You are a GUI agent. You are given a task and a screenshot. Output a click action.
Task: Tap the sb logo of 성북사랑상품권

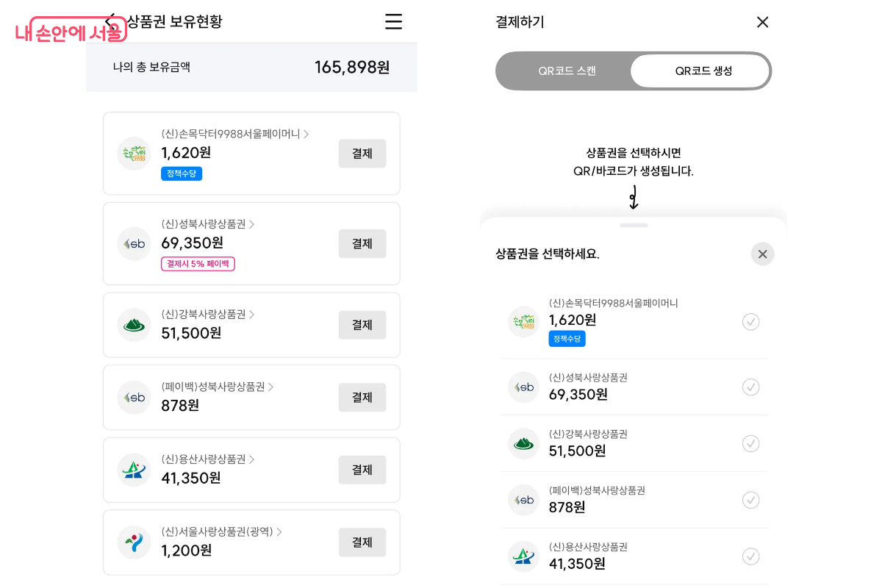(134, 243)
